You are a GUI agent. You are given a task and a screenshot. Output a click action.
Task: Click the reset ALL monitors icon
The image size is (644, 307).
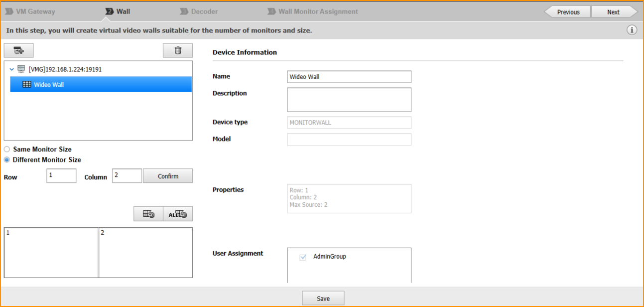click(x=178, y=214)
